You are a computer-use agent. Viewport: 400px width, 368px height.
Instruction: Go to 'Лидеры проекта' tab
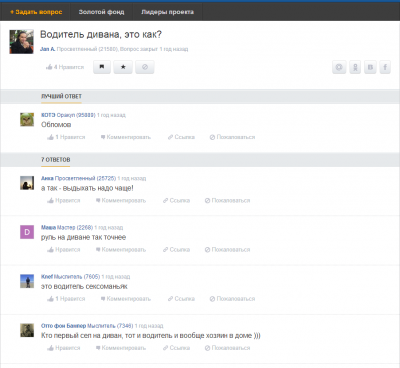(167, 12)
